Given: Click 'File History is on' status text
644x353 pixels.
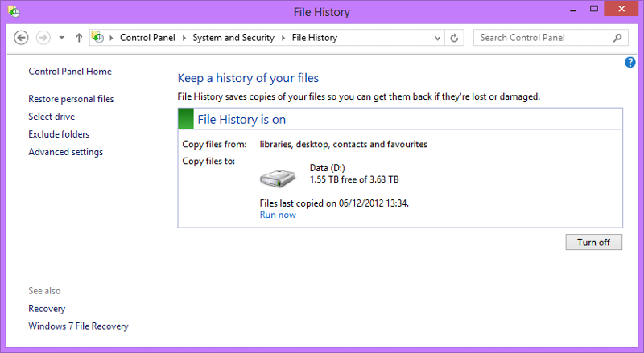Looking at the screenshot, I should (242, 120).
